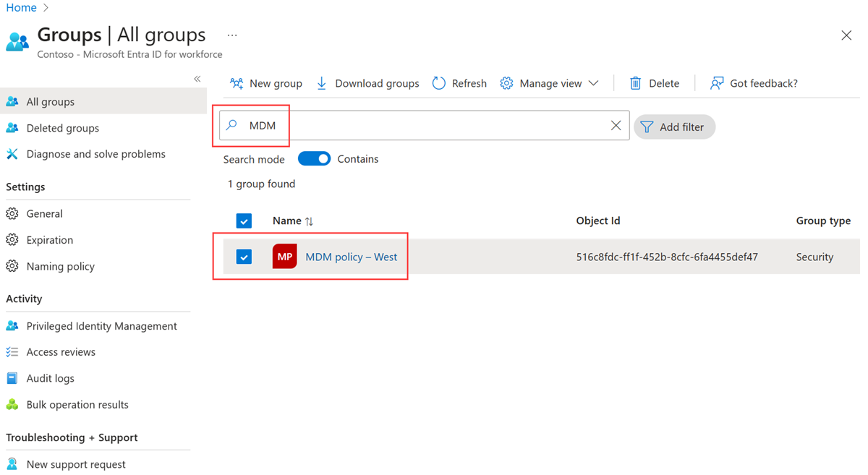Click Got feedback? in the toolbar
Viewport: 868px width, 475px height.
pyautogui.click(x=754, y=83)
